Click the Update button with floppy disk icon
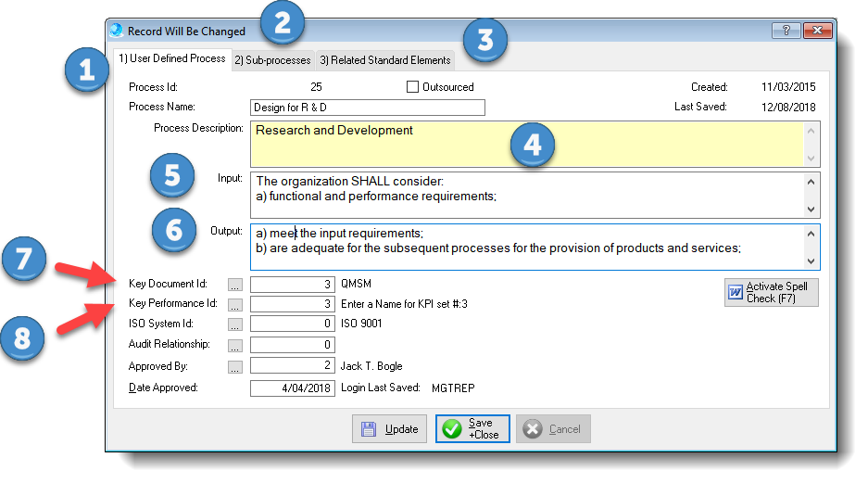This screenshot has width=868, height=483. coord(390,429)
